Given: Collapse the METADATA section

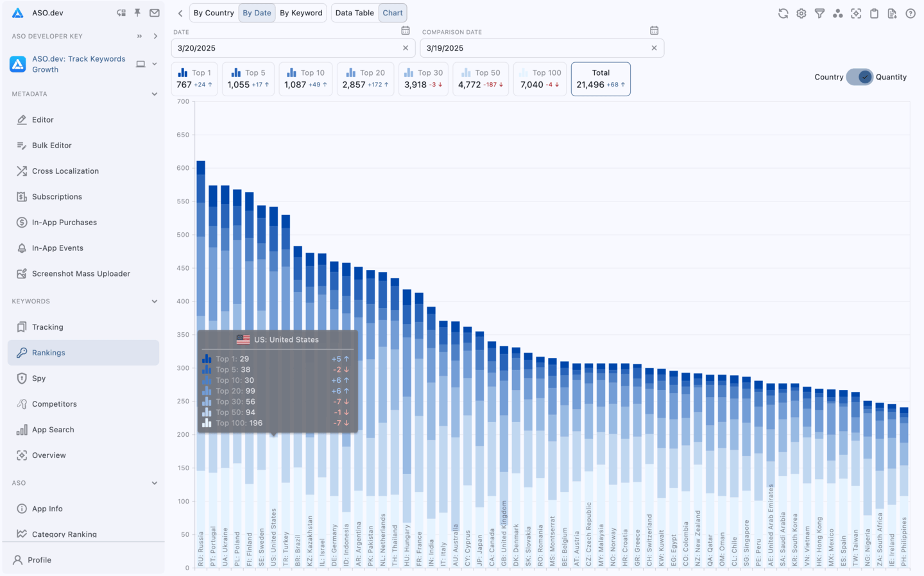Looking at the screenshot, I should click(x=155, y=94).
